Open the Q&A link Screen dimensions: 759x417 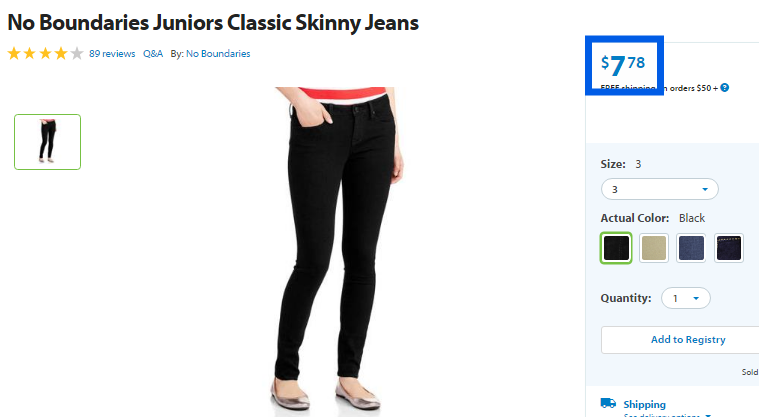(x=152, y=54)
